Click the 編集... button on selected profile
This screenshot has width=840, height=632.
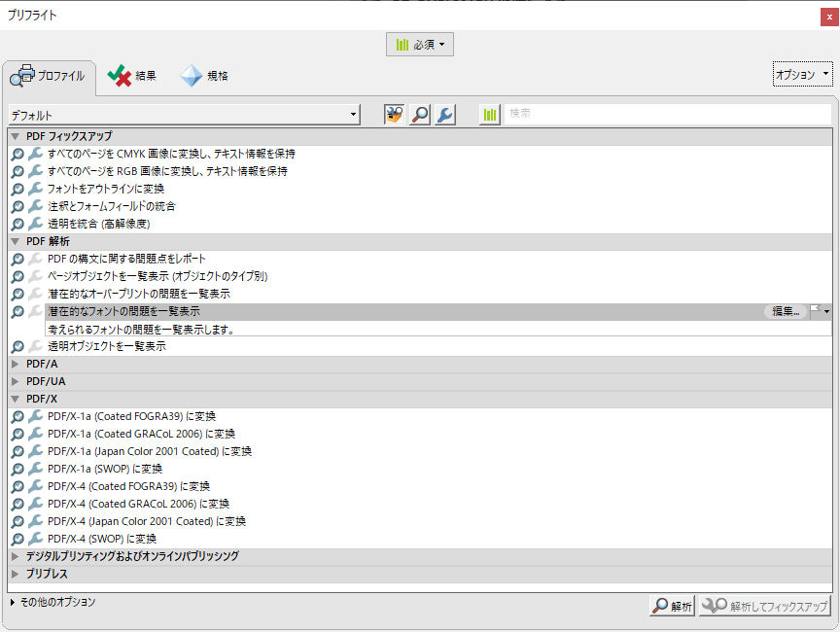tap(785, 311)
